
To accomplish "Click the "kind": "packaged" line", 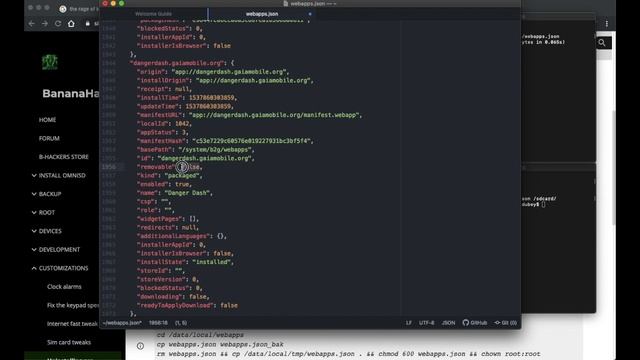I will [170, 176].
